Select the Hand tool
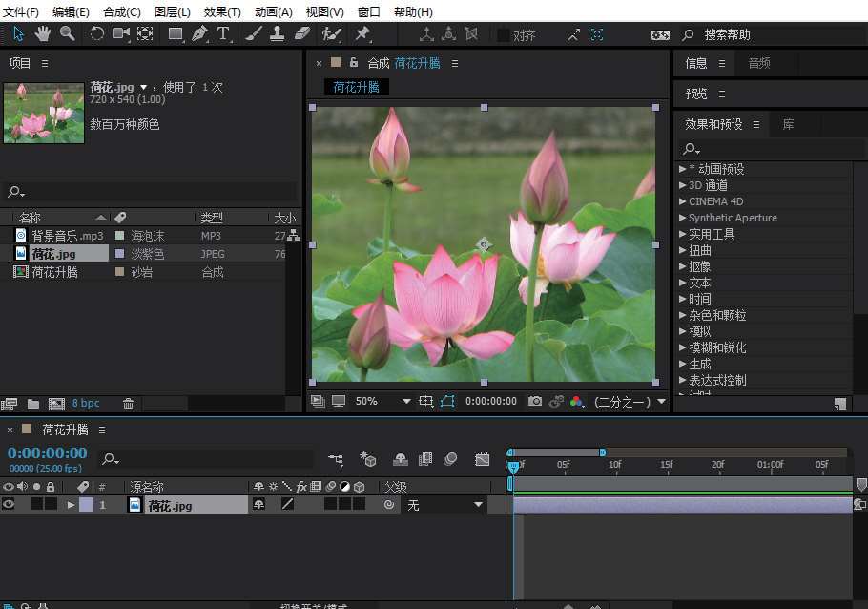This screenshot has width=868, height=609. click(44, 34)
